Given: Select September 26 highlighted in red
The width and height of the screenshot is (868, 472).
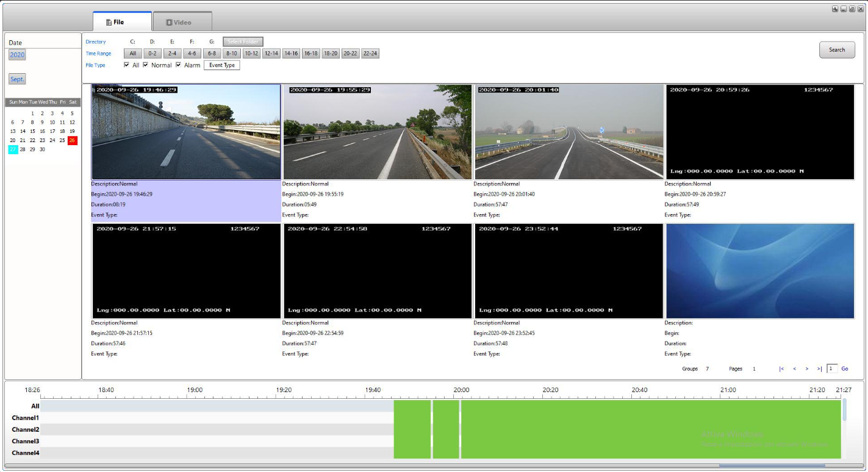Looking at the screenshot, I should click(x=72, y=140).
